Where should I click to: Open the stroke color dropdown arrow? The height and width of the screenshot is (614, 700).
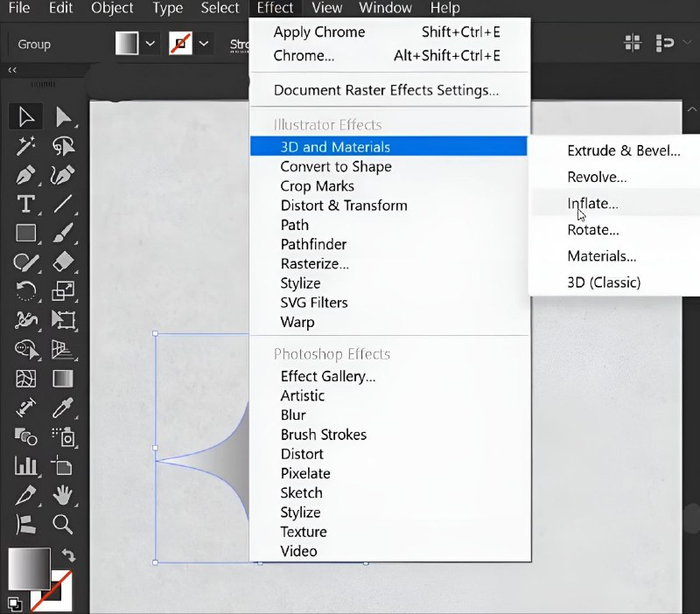[x=205, y=44]
